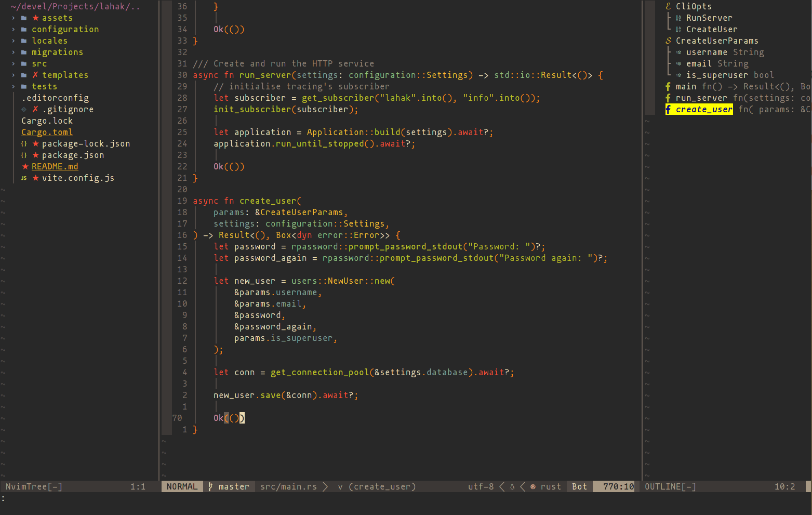Viewport: 812px width, 515px height.
Task: Jump to CreateUserParams in the outline
Action: click(717, 41)
